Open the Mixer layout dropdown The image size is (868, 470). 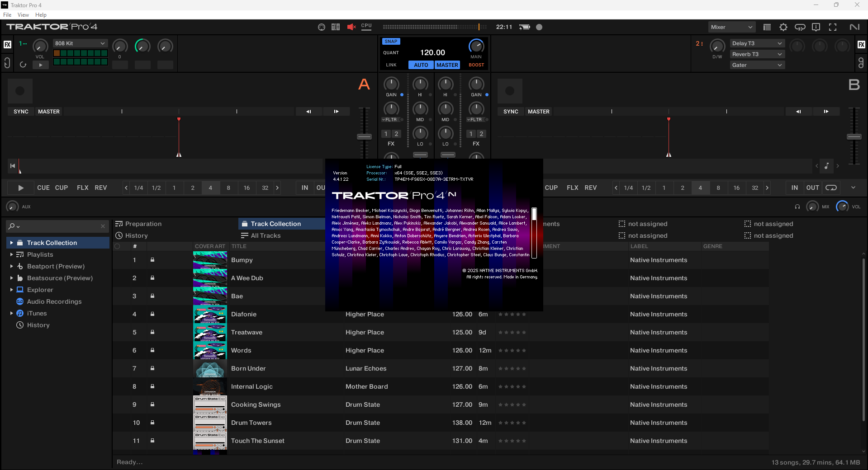tap(731, 27)
